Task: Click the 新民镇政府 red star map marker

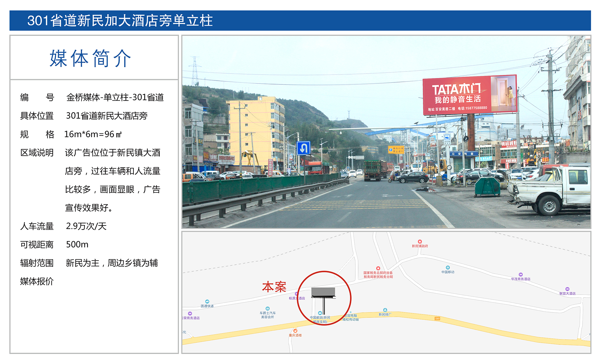Action: point(420,242)
